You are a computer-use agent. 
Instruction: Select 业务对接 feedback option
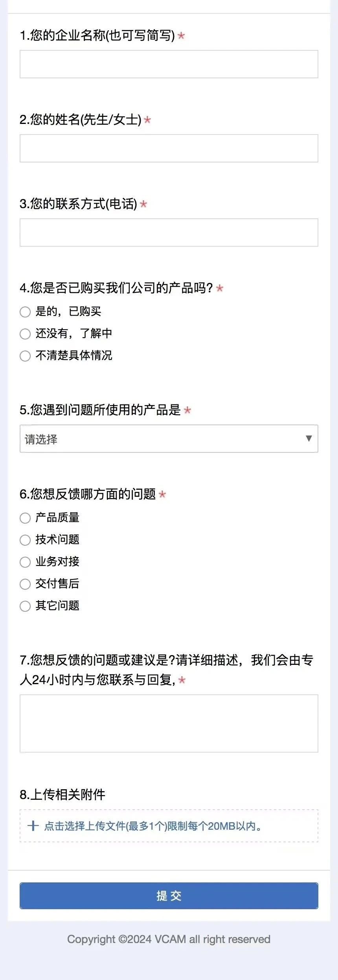pos(25,562)
